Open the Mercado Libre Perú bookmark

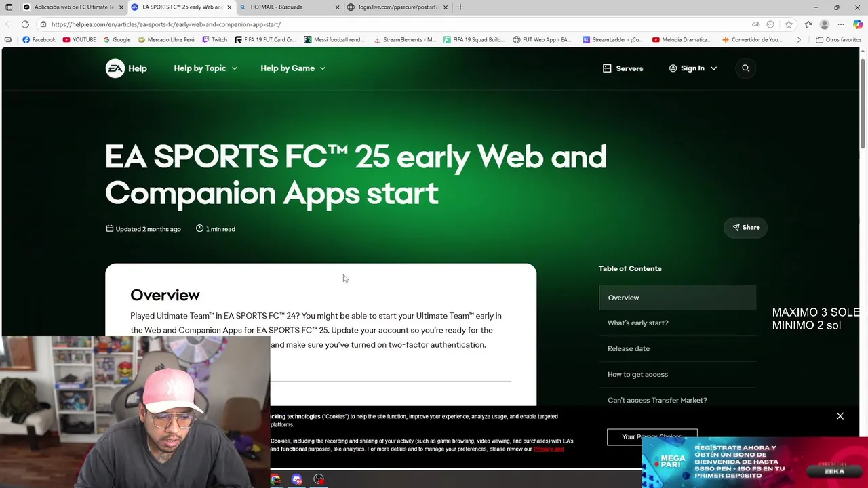[165, 40]
